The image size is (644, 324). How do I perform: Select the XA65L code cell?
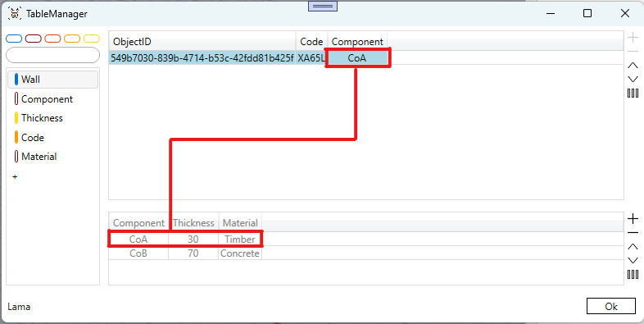[x=311, y=58]
